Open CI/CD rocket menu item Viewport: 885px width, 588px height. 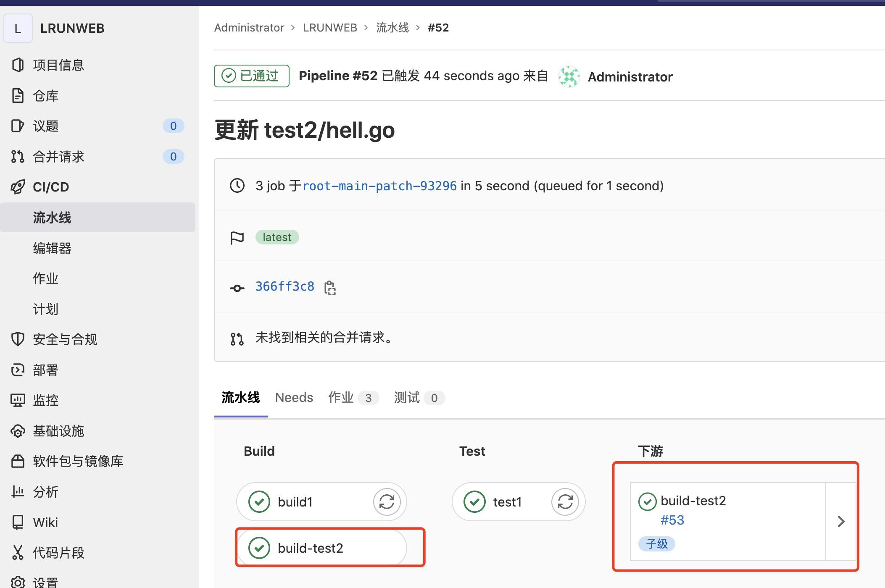tap(50, 187)
